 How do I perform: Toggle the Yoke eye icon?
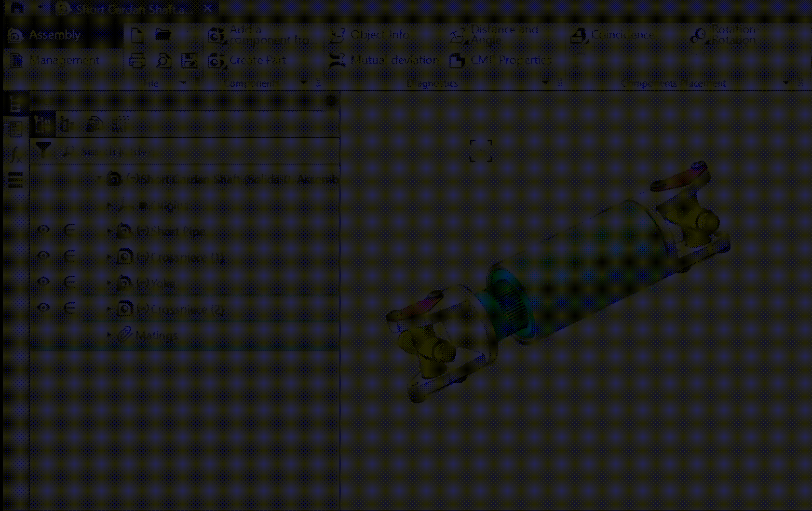pos(44,282)
